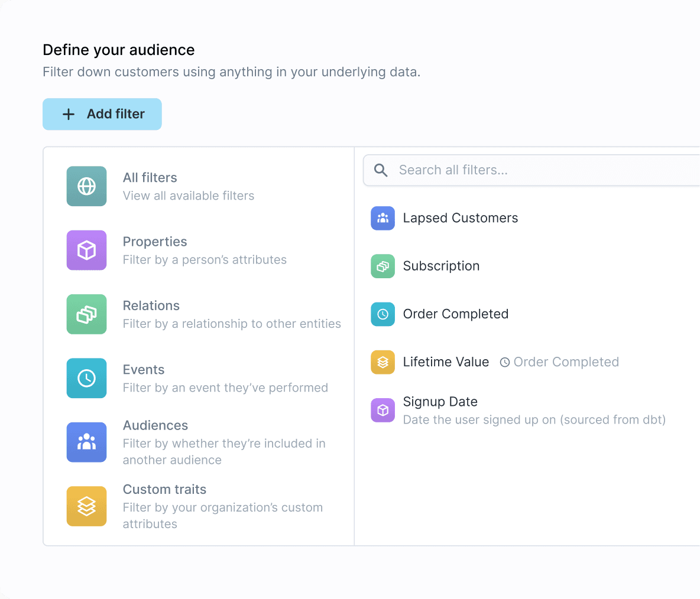The width and height of the screenshot is (700, 599).
Task: Click the green Relations category icon
Action: 86,314
